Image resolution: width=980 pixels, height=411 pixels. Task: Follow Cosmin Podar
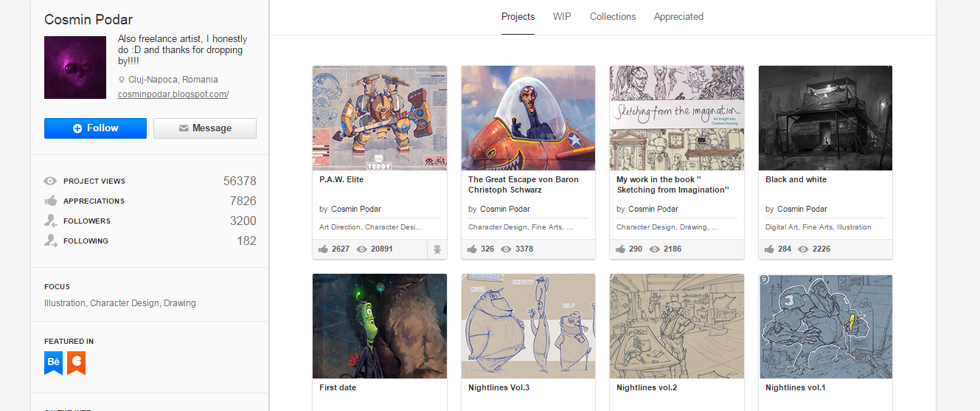pyautogui.click(x=95, y=128)
